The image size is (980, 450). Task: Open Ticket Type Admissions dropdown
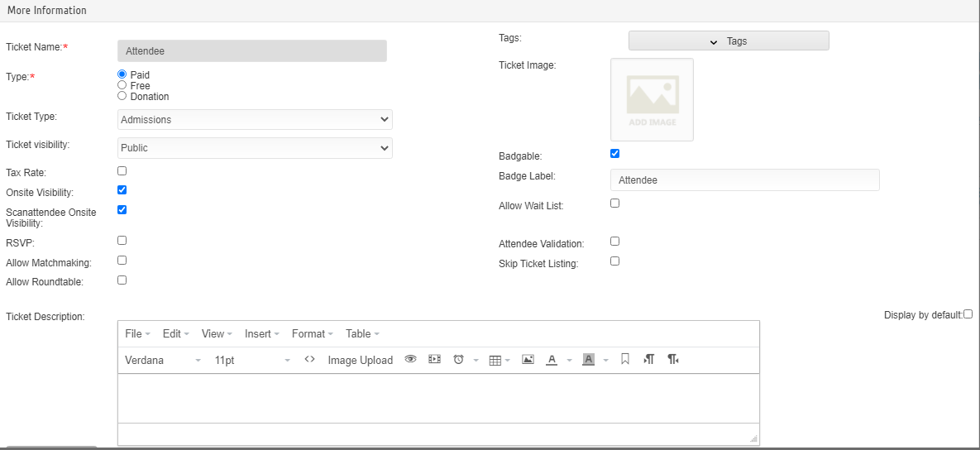[x=255, y=119]
